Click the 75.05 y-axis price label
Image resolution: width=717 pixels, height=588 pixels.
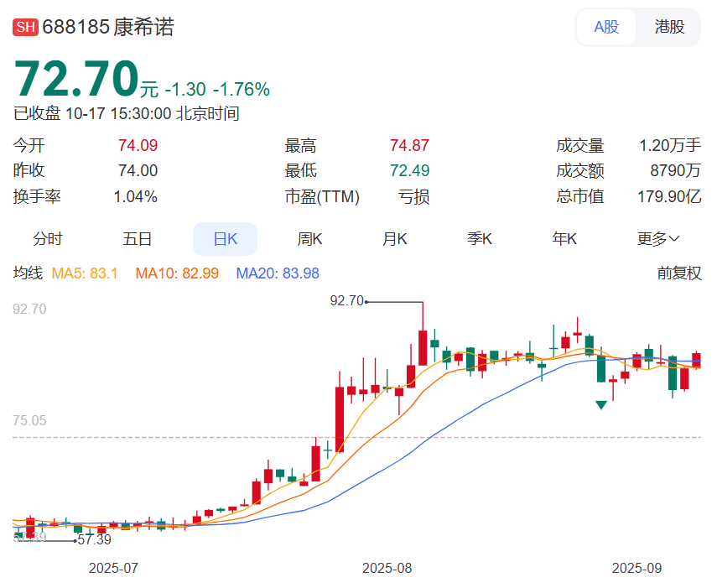[x=29, y=420]
